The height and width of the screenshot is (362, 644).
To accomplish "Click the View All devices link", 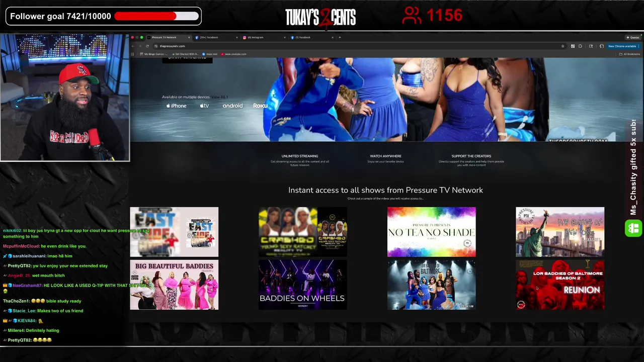I will click(219, 97).
